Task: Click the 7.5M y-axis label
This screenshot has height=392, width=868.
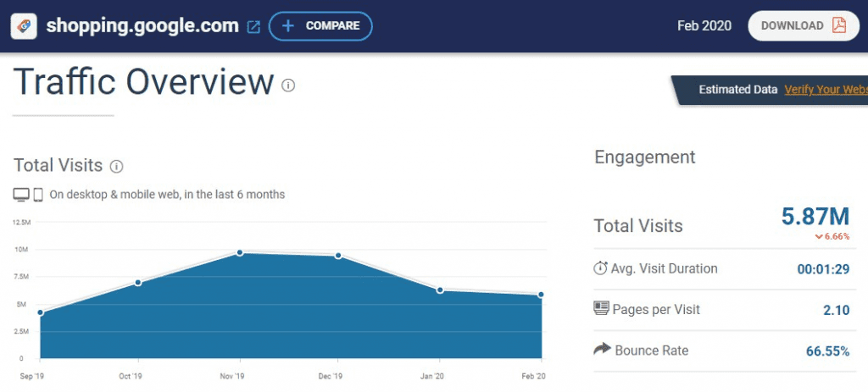Action: tap(22, 277)
